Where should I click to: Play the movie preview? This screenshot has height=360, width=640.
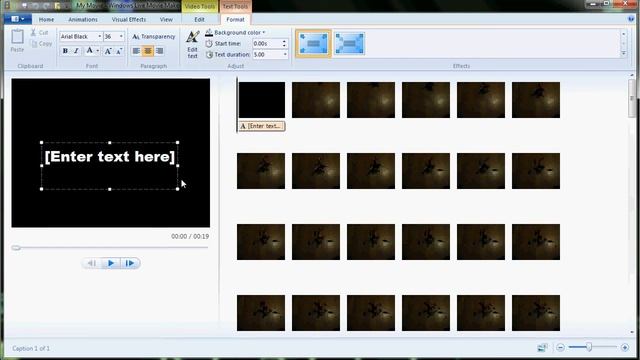pyautogui.click(x=111, y=263)
